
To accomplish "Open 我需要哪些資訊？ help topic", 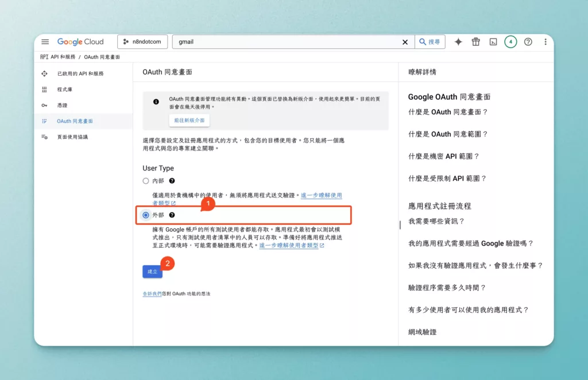I will [436, 222].
